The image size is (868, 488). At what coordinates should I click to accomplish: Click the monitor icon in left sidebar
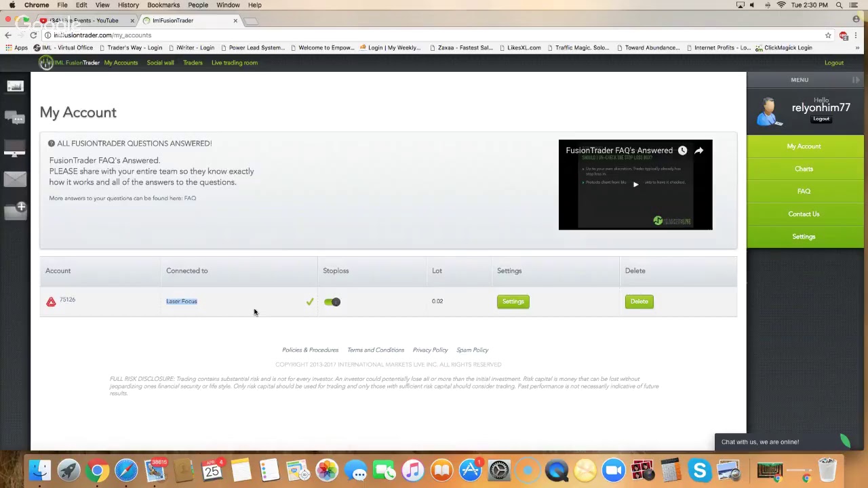coord(15,148)
